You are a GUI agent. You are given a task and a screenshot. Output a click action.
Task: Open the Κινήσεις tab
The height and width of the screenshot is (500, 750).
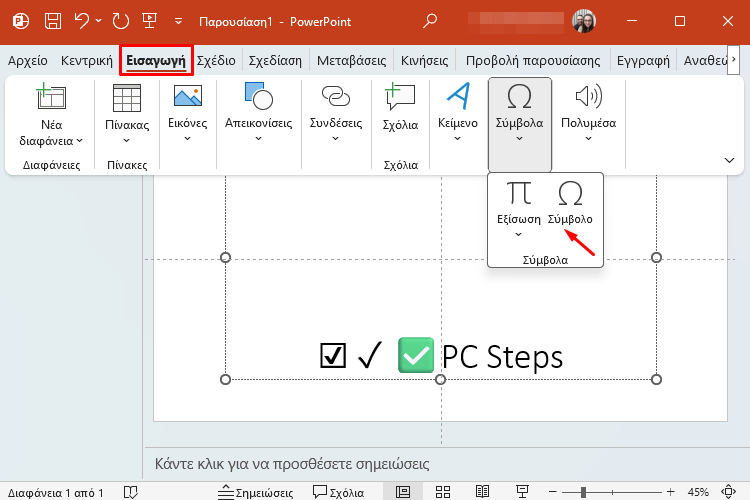pos(425,61)
